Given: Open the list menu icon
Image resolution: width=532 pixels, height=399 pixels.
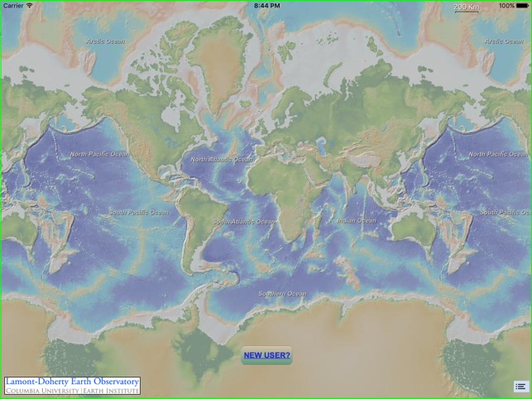Looking at the screenshot, I should point(520,387).
